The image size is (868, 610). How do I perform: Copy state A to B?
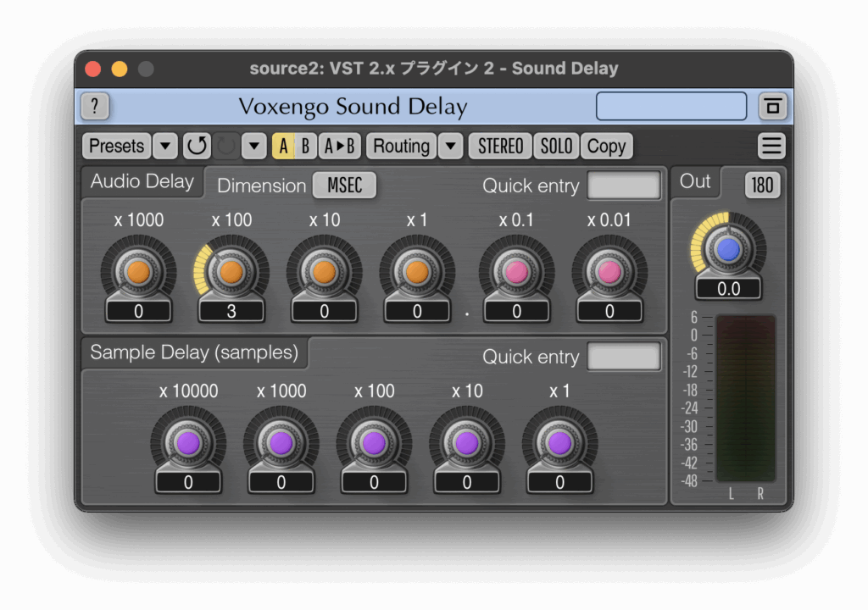(x=339, y=146)
